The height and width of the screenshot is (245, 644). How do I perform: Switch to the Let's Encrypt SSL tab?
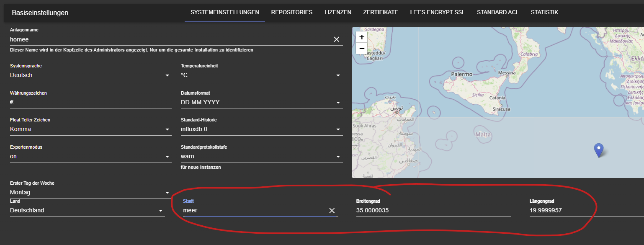point(438,13)
